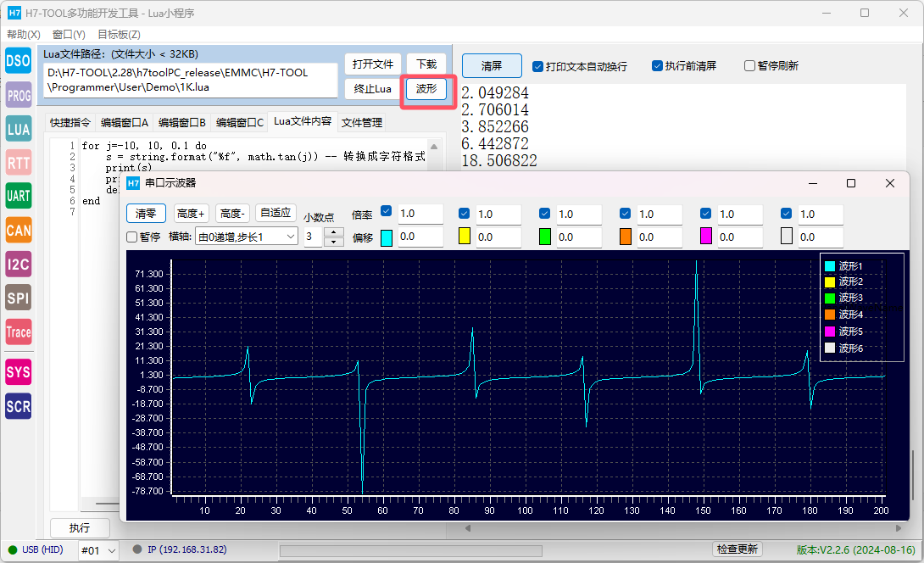The image size is (924, 563).
Task: Open the I2C module
Action: tap(19, 264)
